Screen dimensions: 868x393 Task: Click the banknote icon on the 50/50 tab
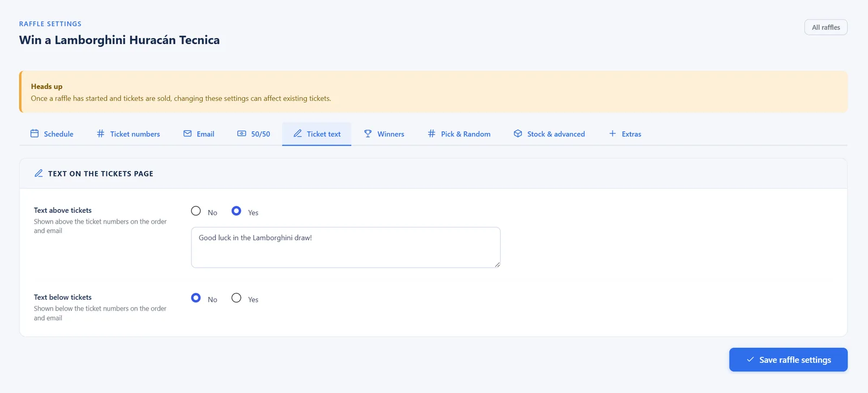click(x=241, y=134)
